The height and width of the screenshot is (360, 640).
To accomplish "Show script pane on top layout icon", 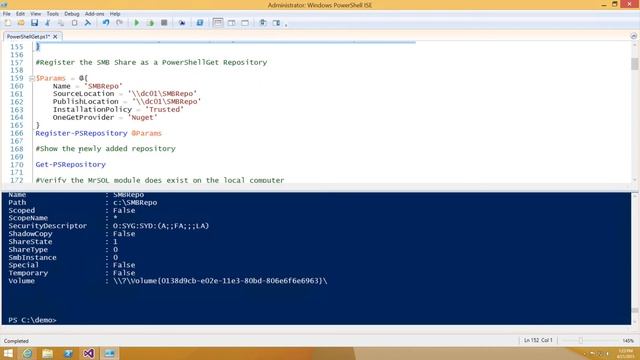I will [x=218, y=23].
